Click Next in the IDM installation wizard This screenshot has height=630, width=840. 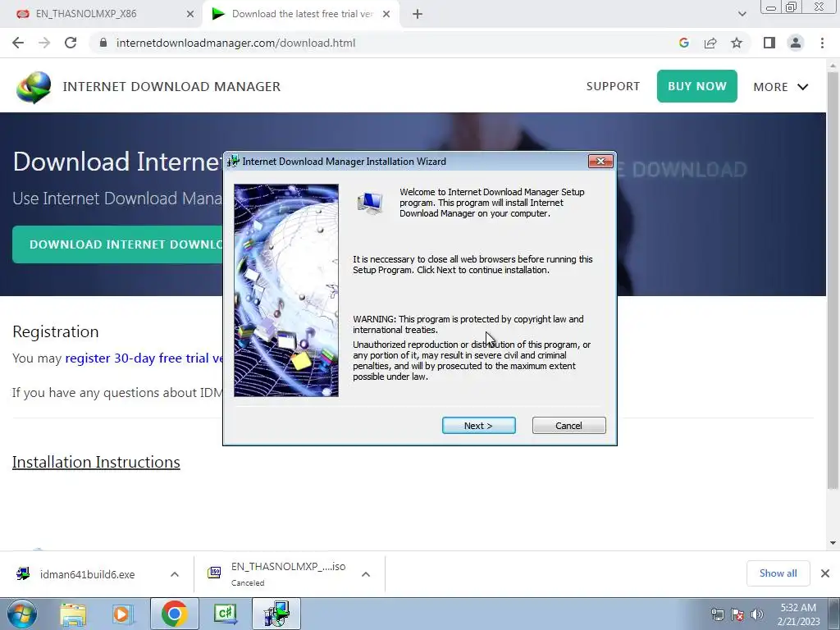click(x=478, y=426)
